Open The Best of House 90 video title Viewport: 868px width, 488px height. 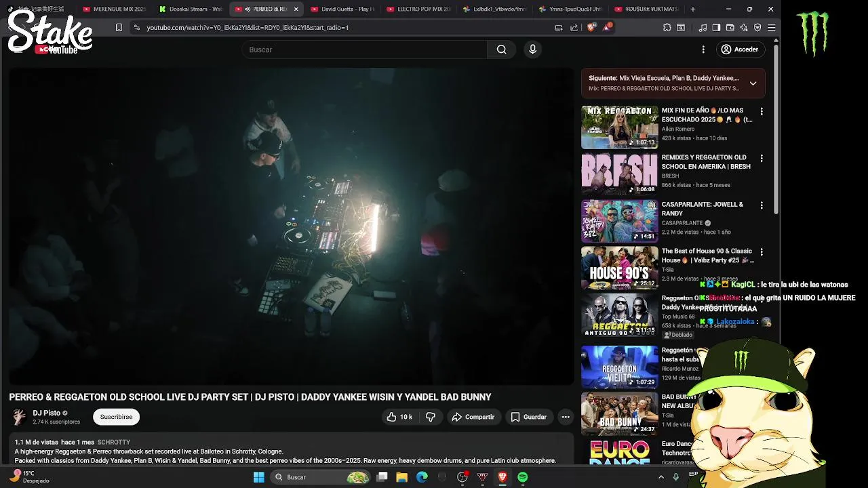coord(708,256)
